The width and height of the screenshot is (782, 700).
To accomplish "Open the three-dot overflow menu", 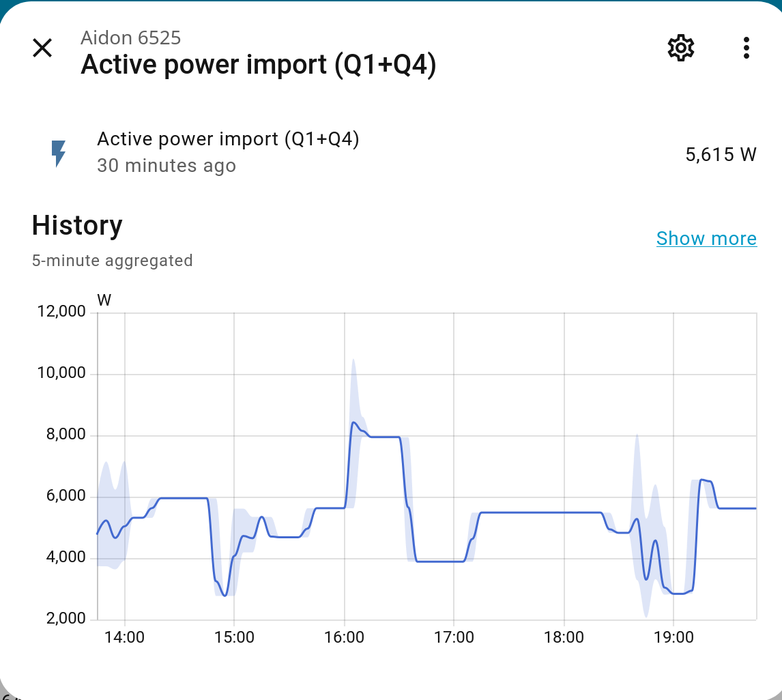I will [746, 48].
